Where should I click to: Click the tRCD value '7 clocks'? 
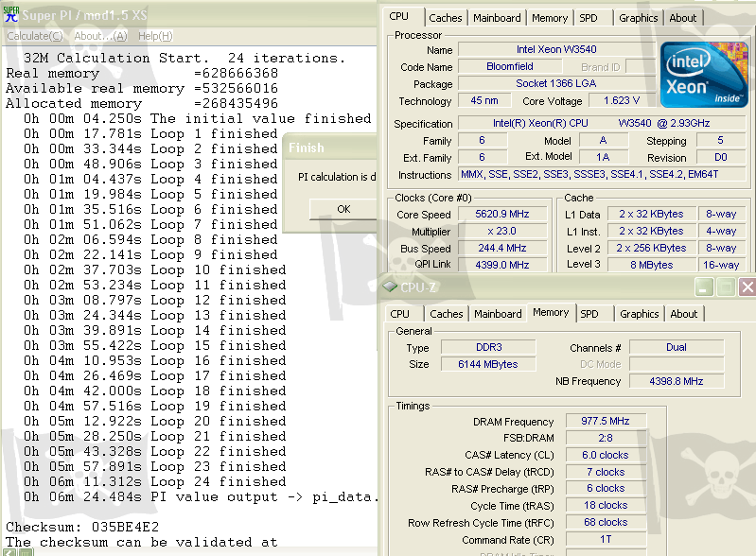tap(606, 472)
